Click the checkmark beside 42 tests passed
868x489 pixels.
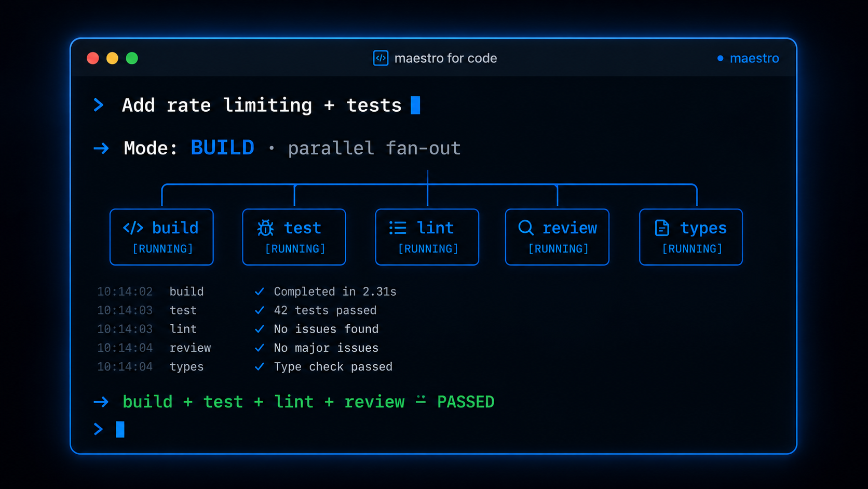tap(260, 310)
